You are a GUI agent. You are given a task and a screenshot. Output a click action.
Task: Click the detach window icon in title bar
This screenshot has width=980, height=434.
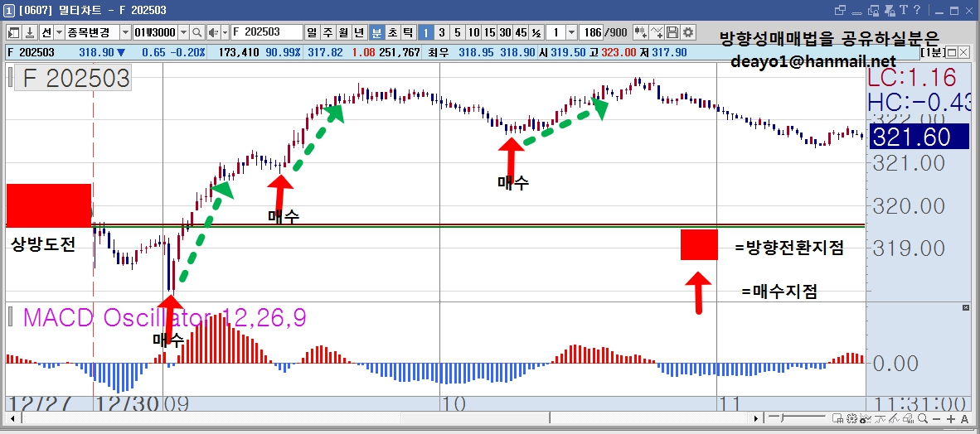(841, 11)
